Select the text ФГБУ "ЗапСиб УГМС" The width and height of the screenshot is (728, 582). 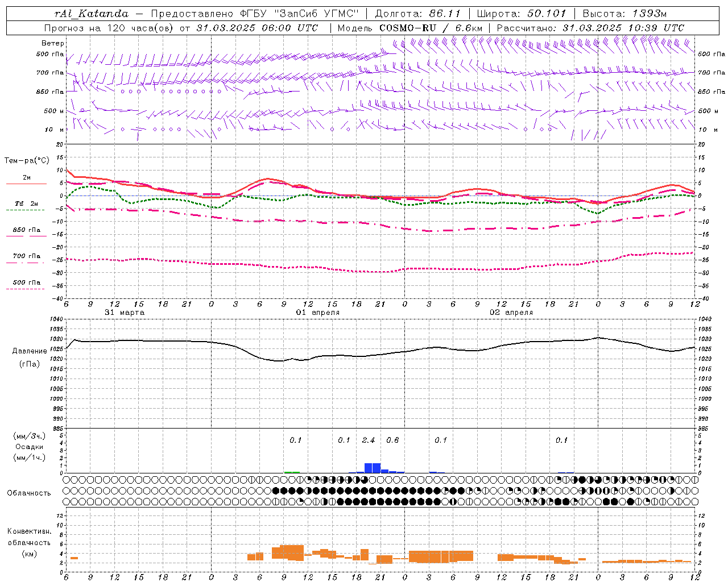tap(299, 14)
